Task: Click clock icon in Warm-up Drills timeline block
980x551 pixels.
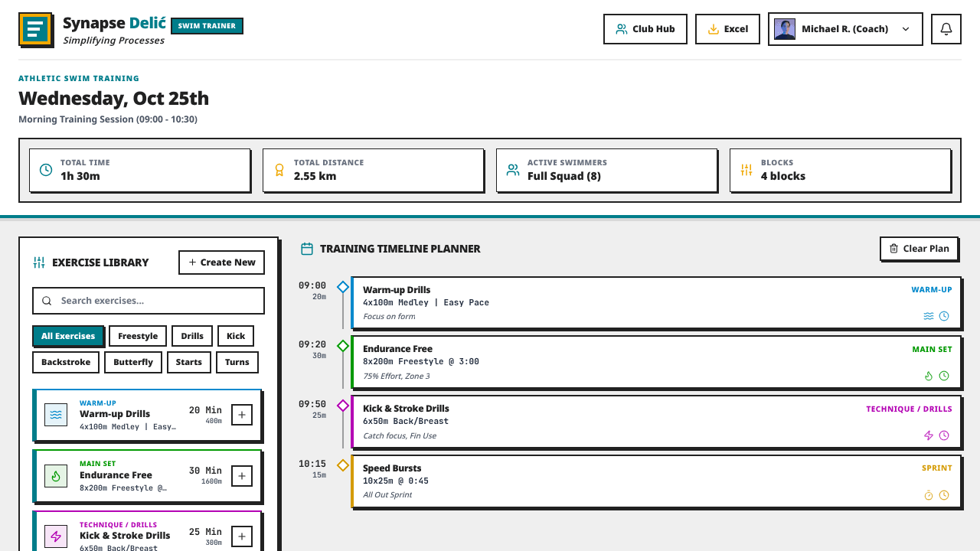Action: (944, 316)
